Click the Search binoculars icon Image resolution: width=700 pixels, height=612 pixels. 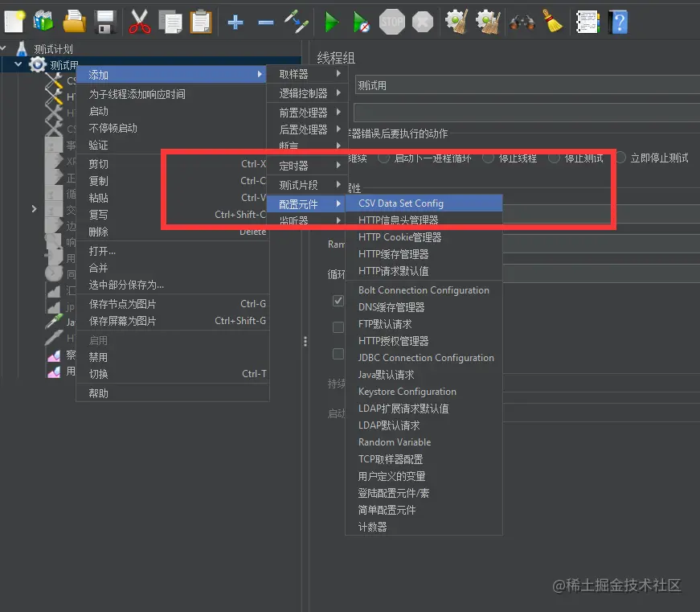click(522, 22)
